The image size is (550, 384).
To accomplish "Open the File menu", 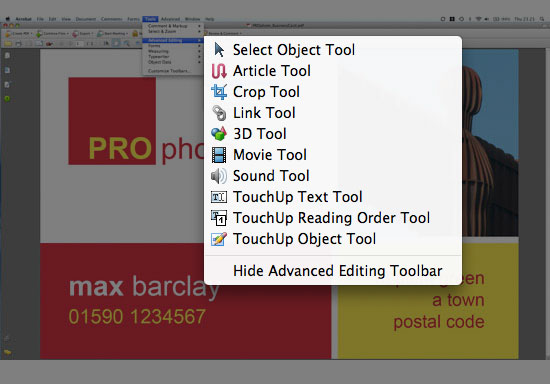I will pos(40,19).
